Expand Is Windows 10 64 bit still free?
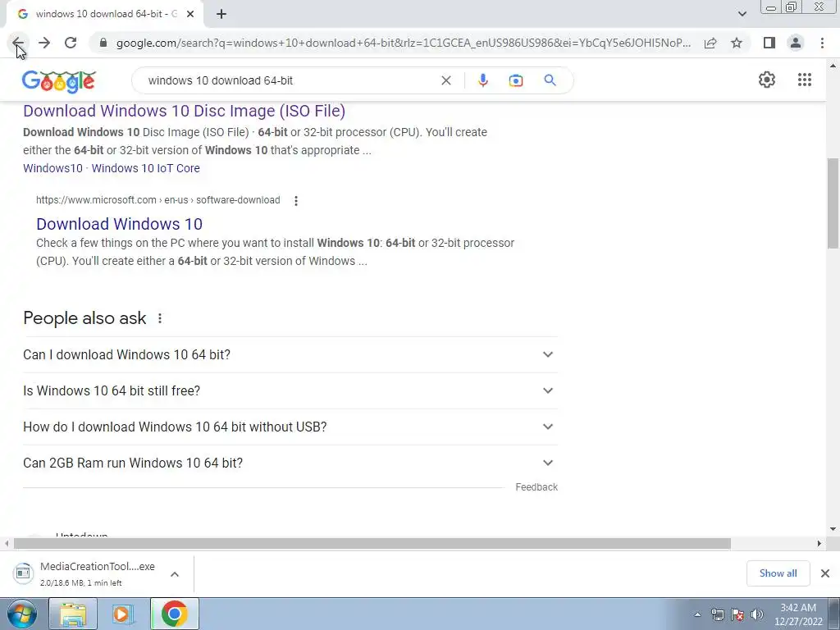 tap(290, 390)
